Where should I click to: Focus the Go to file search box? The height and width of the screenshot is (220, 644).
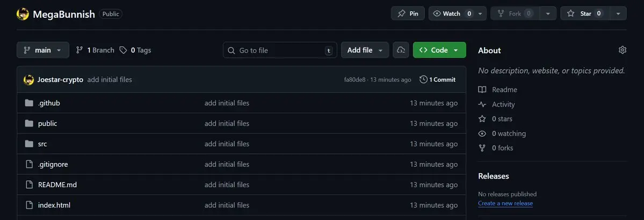279,50
